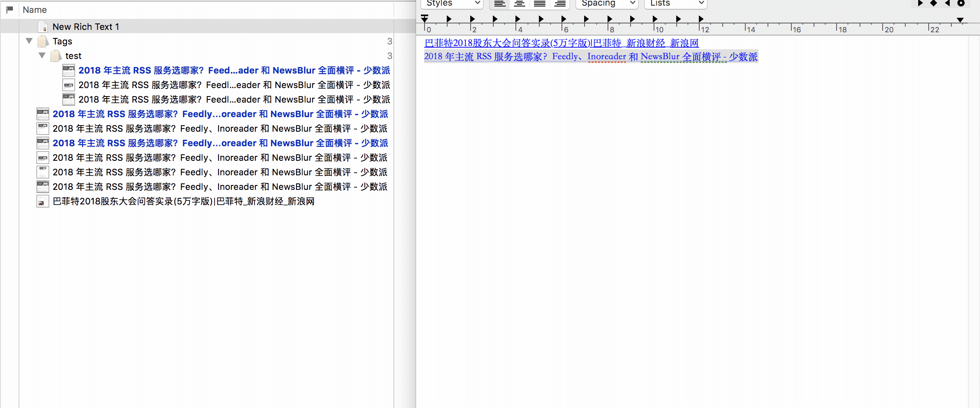The image size is (980, 408).
Task: Click the diamond-shaped tab stop icon
Action: point(934,3)
